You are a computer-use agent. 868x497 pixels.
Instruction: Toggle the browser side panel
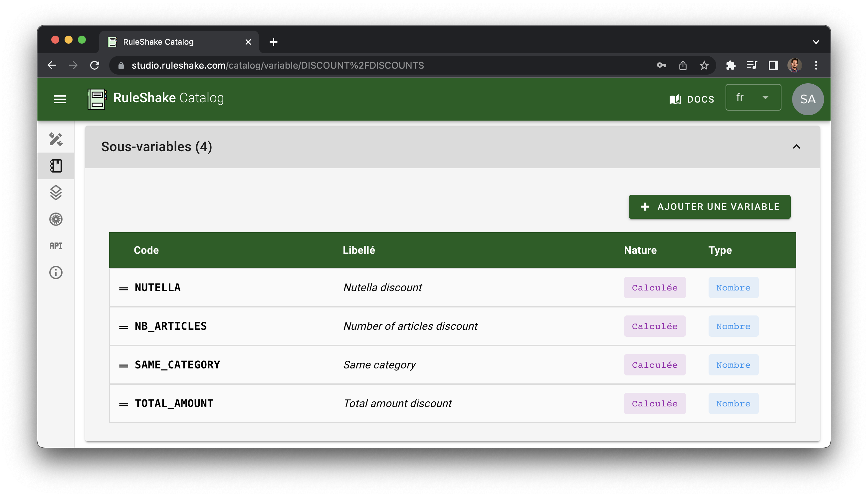tap(773, 65)
